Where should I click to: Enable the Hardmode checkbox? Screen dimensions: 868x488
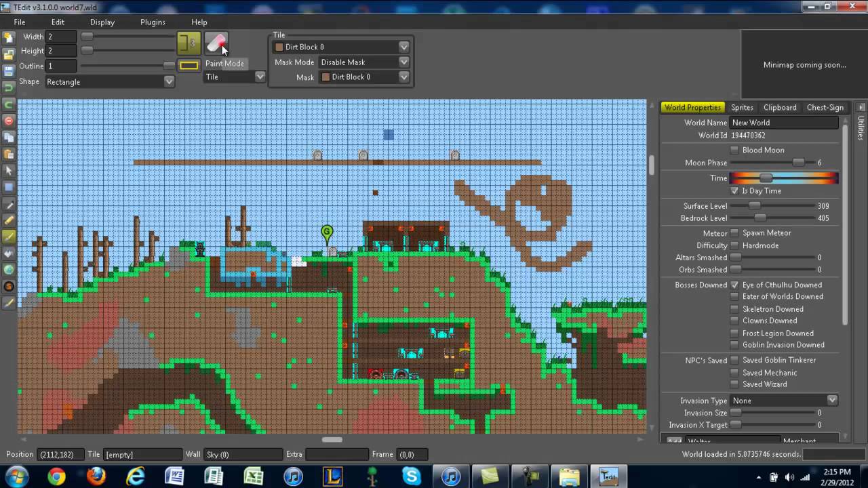tap(734, 245)
